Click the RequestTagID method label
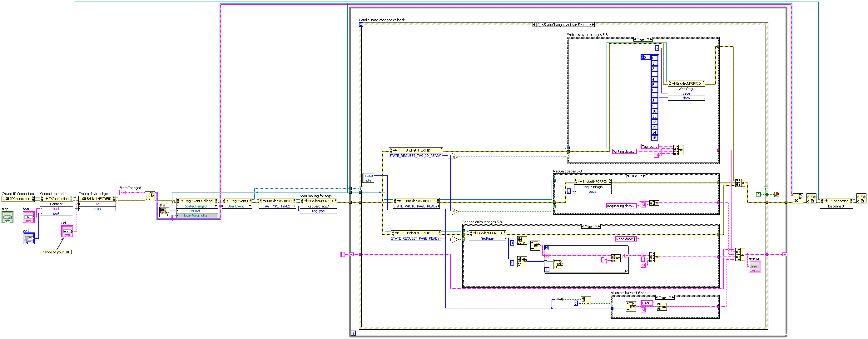Image resolution: width=868 pixels, height=339 pixels. 318,206
